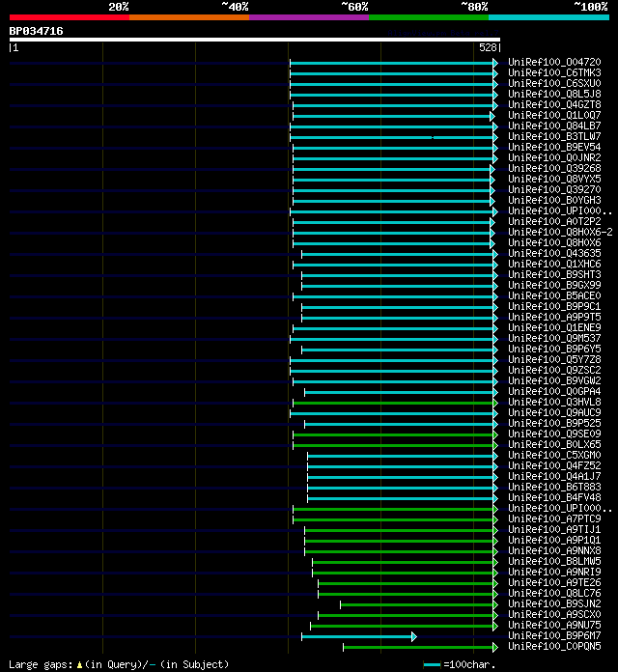This screenshot has height=672, width=618.
Task: Click the green alignment bar for UniRef100_Q3HVL8
Action: [x=395, y=403]
